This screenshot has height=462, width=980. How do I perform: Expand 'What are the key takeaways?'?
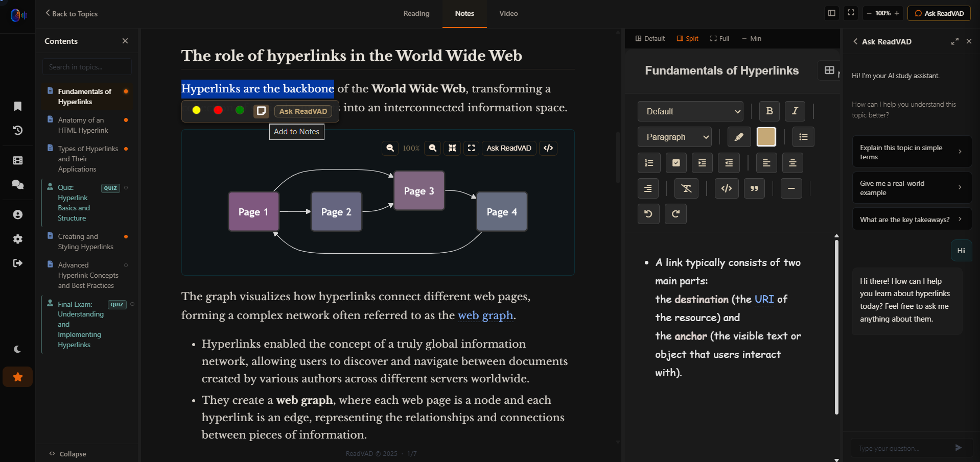tap(912, 220)
